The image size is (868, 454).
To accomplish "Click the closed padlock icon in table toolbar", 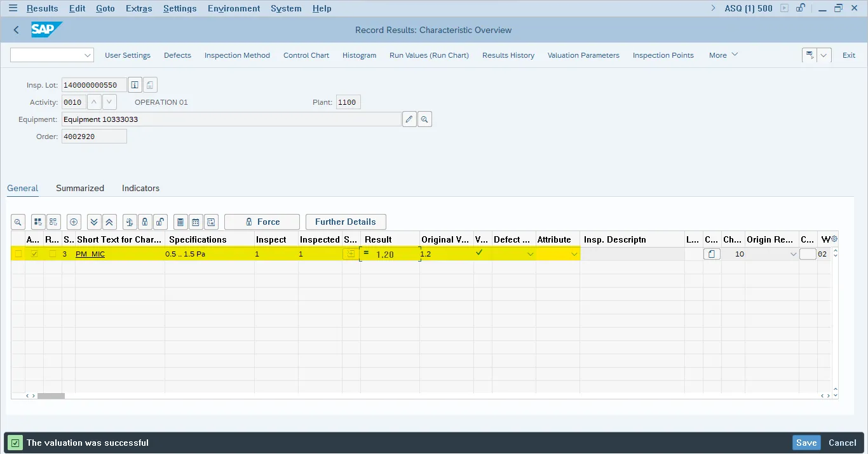I will (x=145, y=222).
